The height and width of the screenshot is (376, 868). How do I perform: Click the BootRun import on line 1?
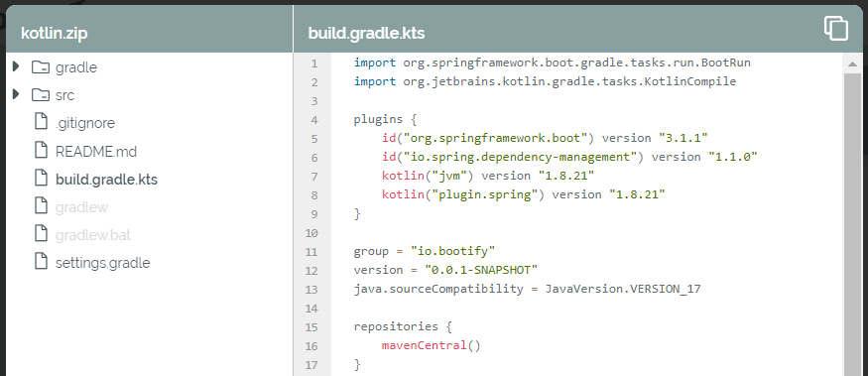tap(552, 63)
